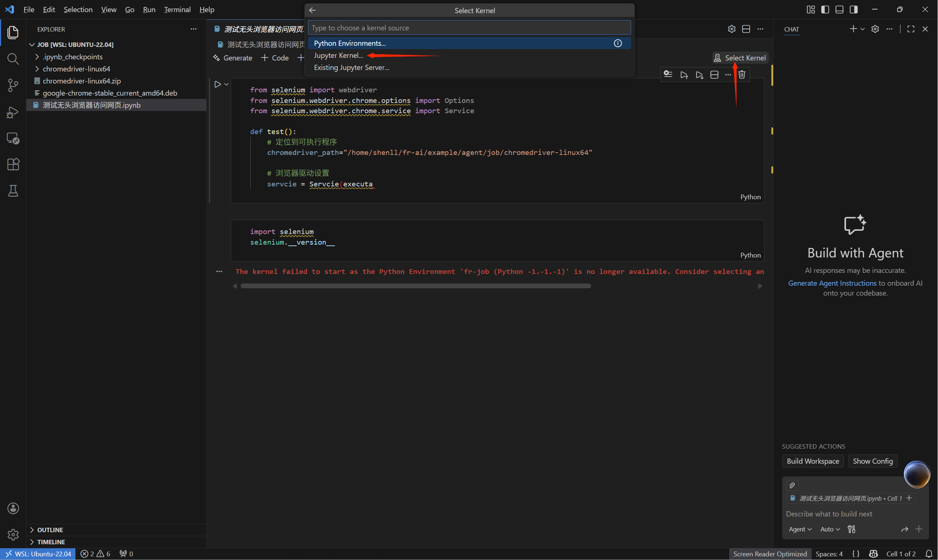The image size is (938, 560).
Task: Open the Search view in activity bar
Action: click(x=13, y=59)
